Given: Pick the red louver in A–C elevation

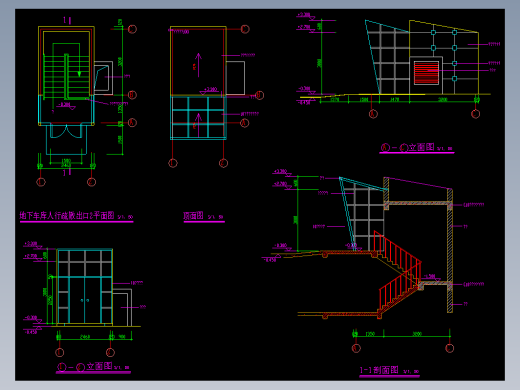Looking at the screenshot, I should (x=426, y=72).
